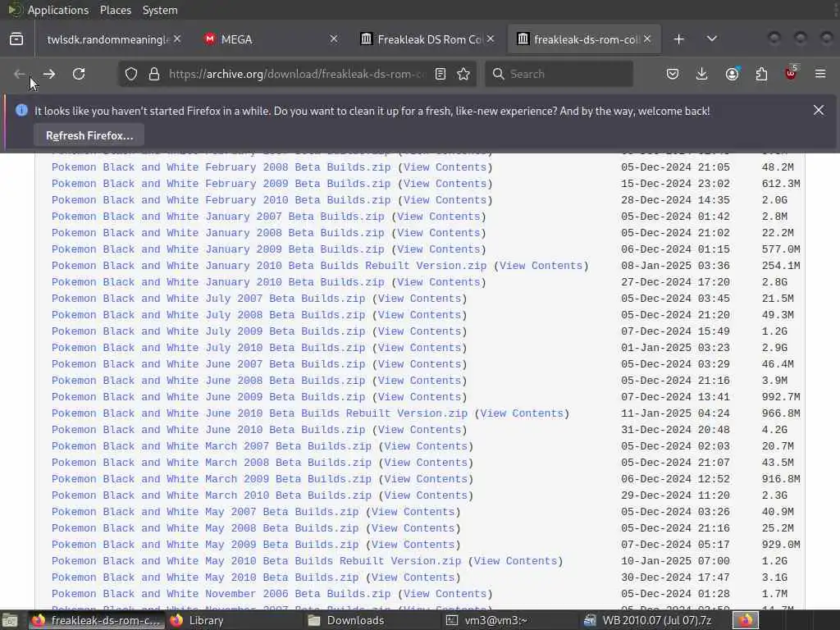Download May 2008 Beta Builds.zip
This screenshot has width=840, height=630.
click(205, 528)
